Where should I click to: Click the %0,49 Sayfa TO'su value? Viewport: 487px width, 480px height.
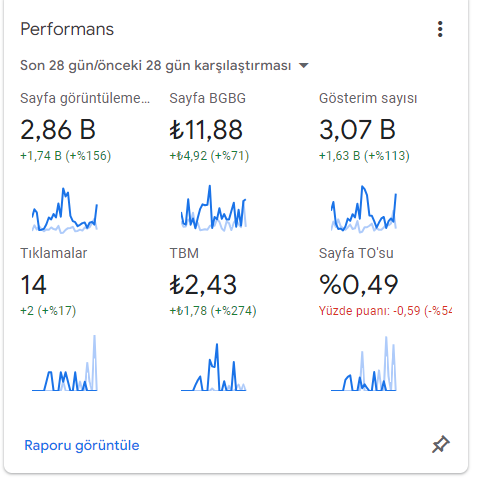359,285
